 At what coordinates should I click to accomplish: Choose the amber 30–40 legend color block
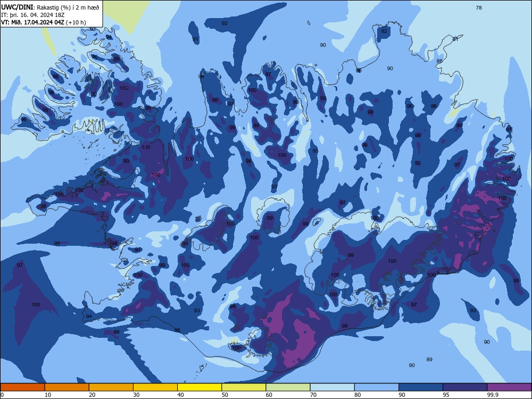coord(155,387)
